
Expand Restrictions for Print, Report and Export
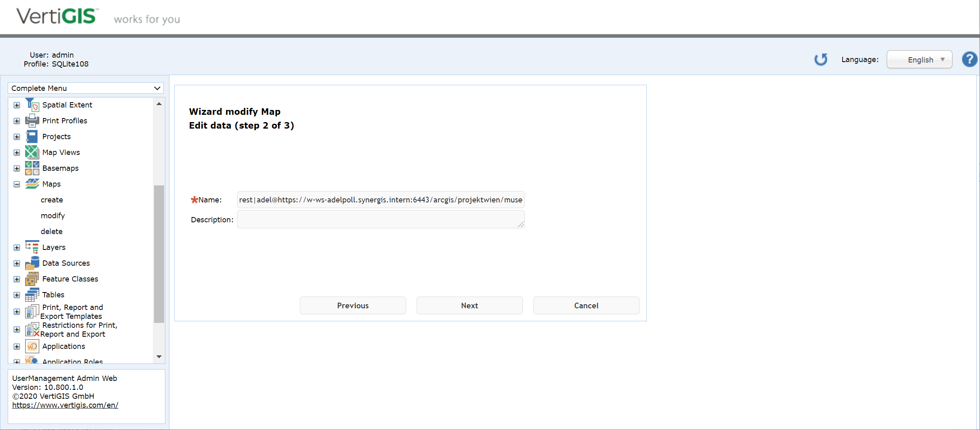[x=17, y=329]
